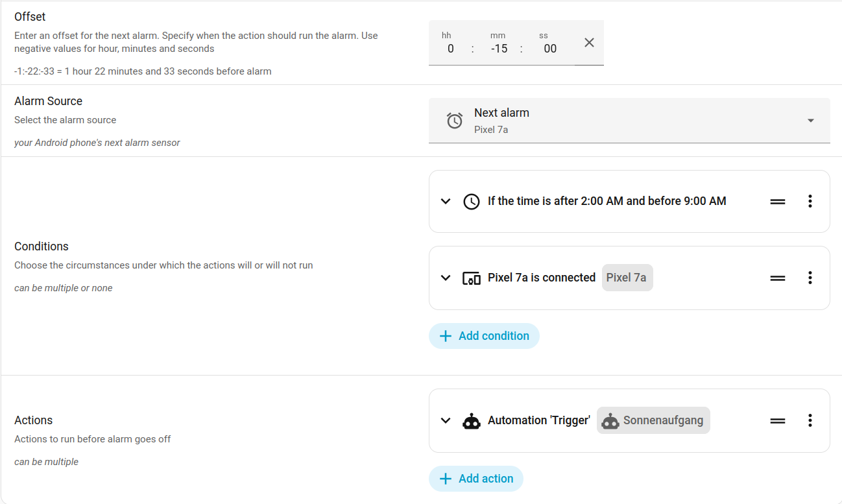
Task: Grab the drag handle of the time condition
Action: pos(778,202)
